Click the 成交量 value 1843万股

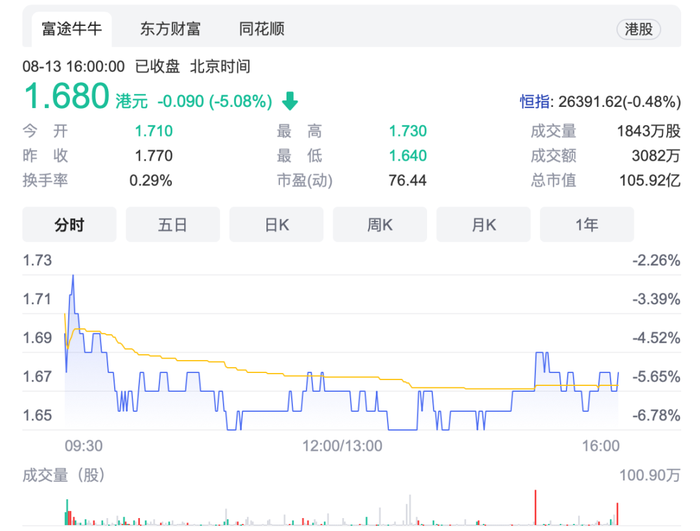(x=649, y=131)
